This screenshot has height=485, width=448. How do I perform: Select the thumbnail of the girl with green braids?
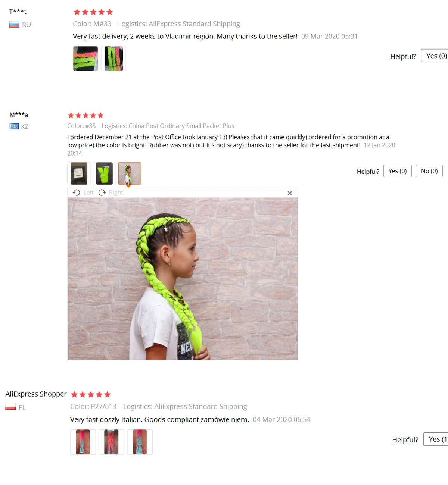(130, 173)
